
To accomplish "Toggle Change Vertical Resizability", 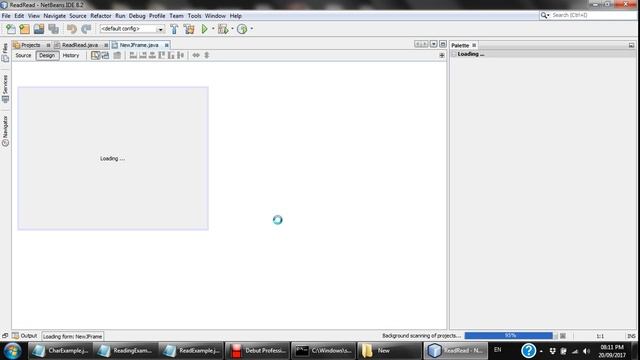I will 207,55.
